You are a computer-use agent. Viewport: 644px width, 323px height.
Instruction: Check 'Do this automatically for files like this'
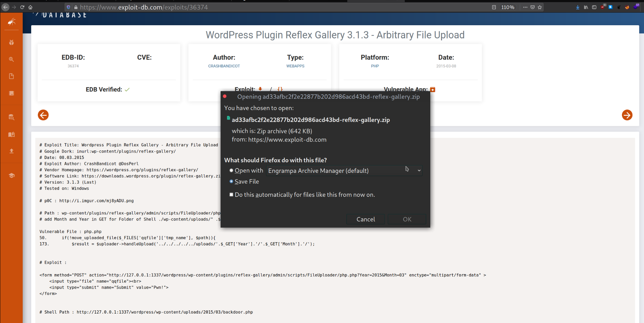tap(231, 195)
